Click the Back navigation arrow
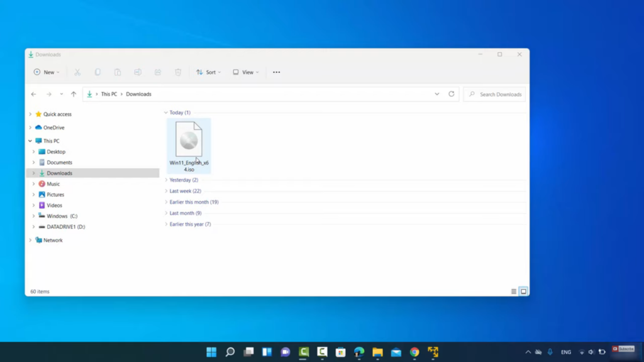644x362 pixels. pyautogui.click(x=34, y=94)
